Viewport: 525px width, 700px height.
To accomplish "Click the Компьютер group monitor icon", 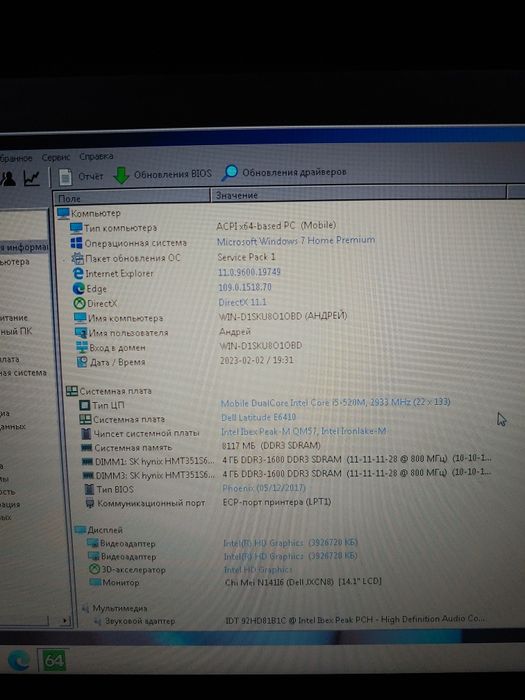I will 63,213.
